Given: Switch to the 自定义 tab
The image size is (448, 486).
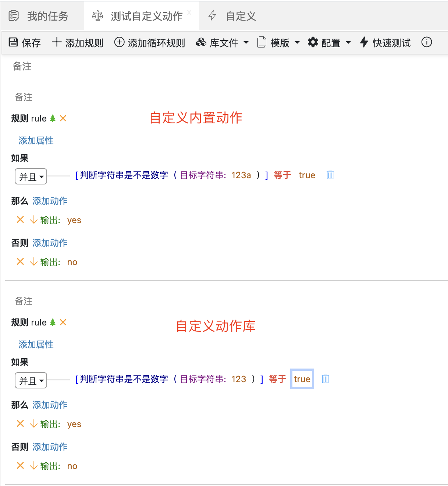Looking at the screenshot, I should [x=232, y=16].
